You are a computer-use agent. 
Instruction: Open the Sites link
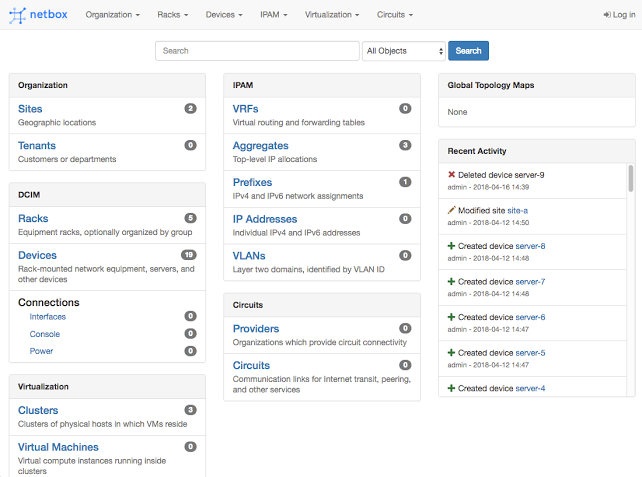pos(30,109)
